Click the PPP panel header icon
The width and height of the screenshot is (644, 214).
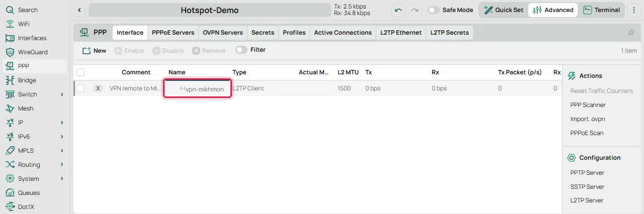(84, 32)
